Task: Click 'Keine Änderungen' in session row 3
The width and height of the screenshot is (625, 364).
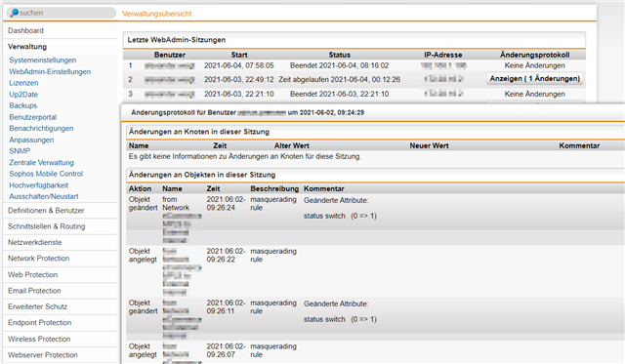Action: coord(534,94)
